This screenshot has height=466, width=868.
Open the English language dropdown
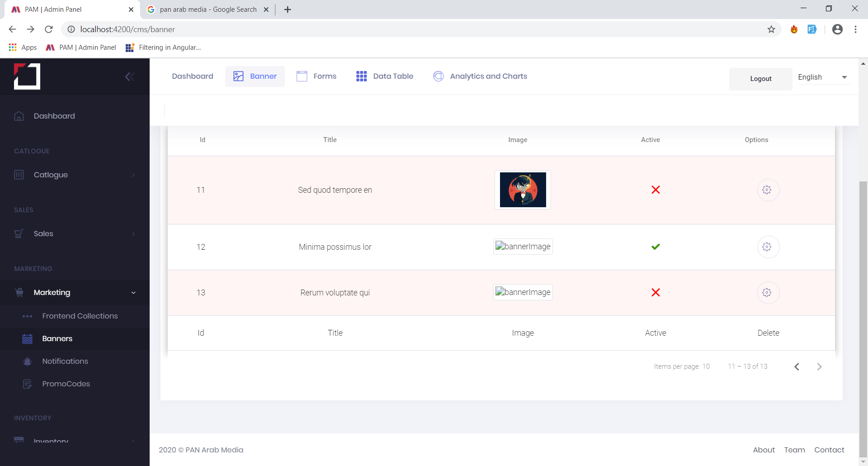[822, 77]
